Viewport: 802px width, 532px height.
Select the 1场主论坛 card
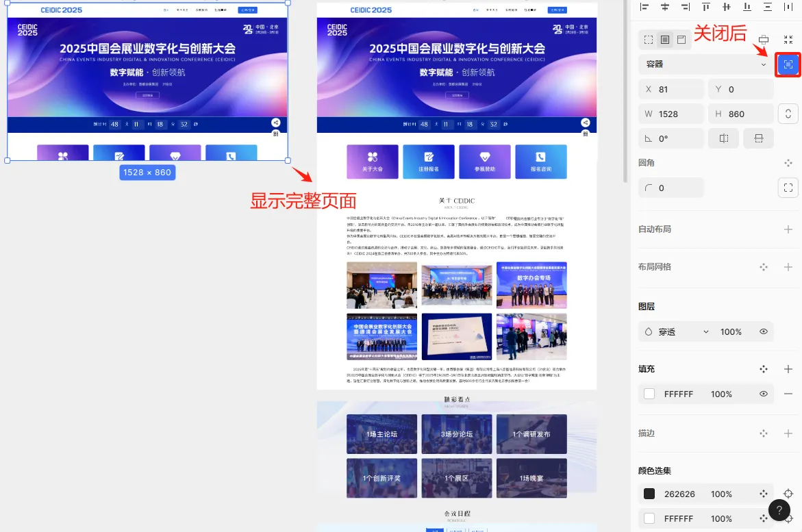381,434
